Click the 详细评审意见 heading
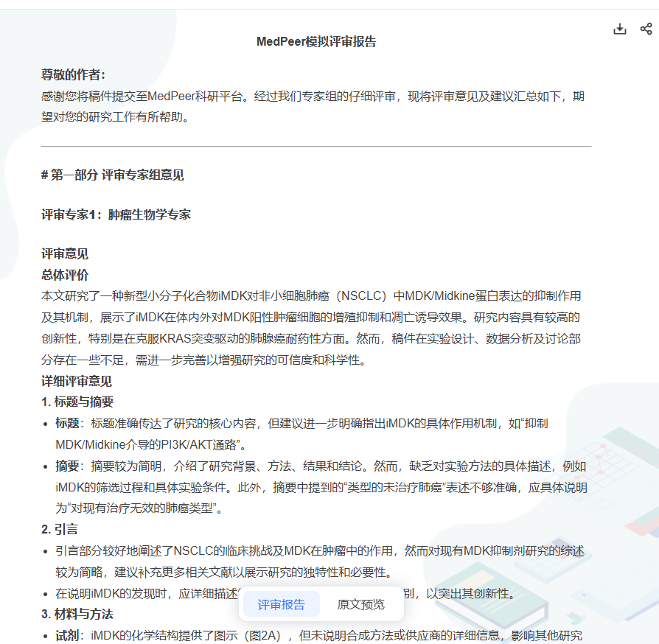 pyautogui.click(x=77, y=381)
